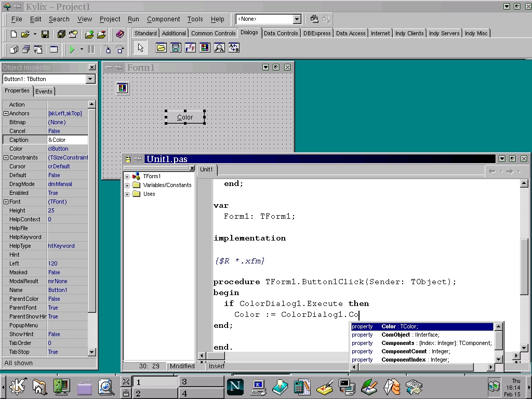
Task: Expand the Constraints property
Action: point(6,157)
